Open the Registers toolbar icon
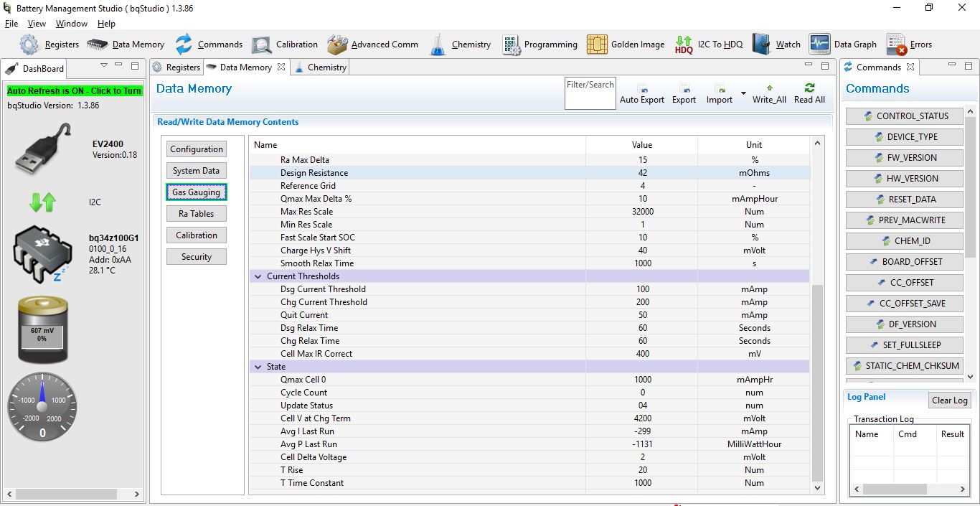The image size is (980, 506). click(29, 44)
